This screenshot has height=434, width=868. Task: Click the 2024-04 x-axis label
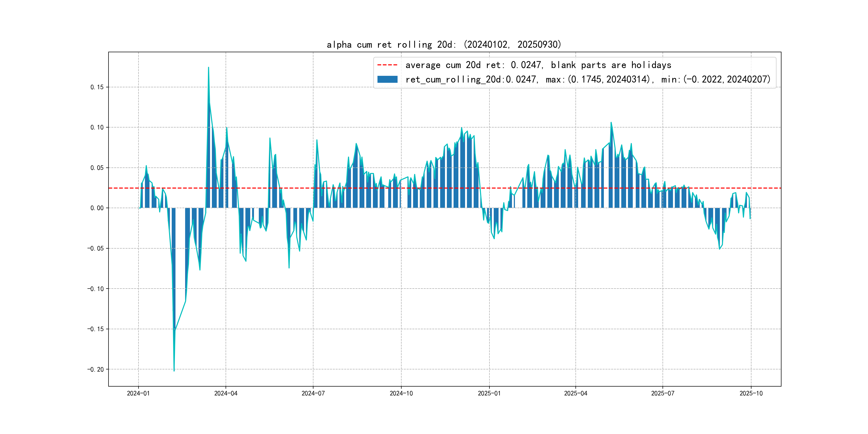pyautogui.click(x=226, y=393)
